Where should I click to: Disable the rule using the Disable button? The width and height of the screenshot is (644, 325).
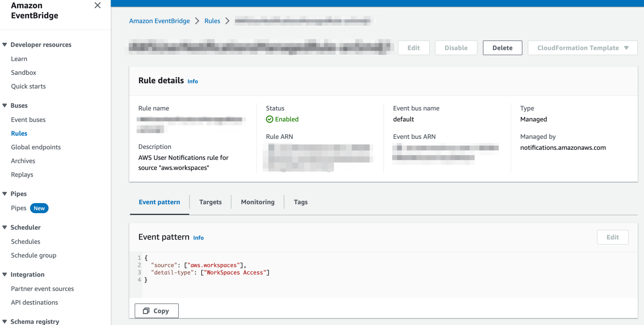[x=456, y=48]
